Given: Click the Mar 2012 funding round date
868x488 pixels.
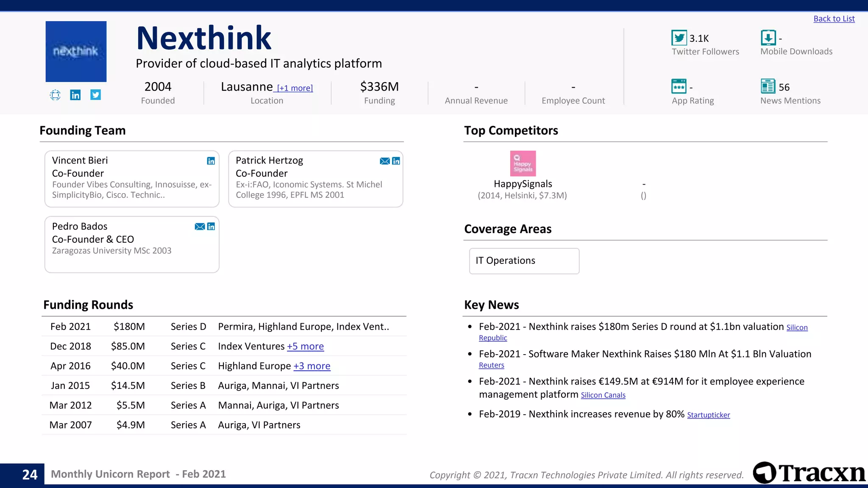Looking at the screenshot, I should pos(70,405).
